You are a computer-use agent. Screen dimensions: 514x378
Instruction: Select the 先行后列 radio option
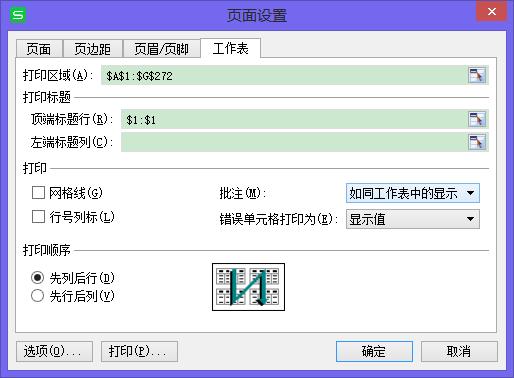[x=37, y=295]
